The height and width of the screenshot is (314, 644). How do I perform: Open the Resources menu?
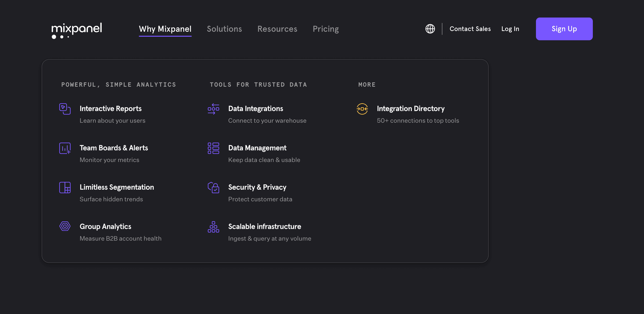pos(277,29)
